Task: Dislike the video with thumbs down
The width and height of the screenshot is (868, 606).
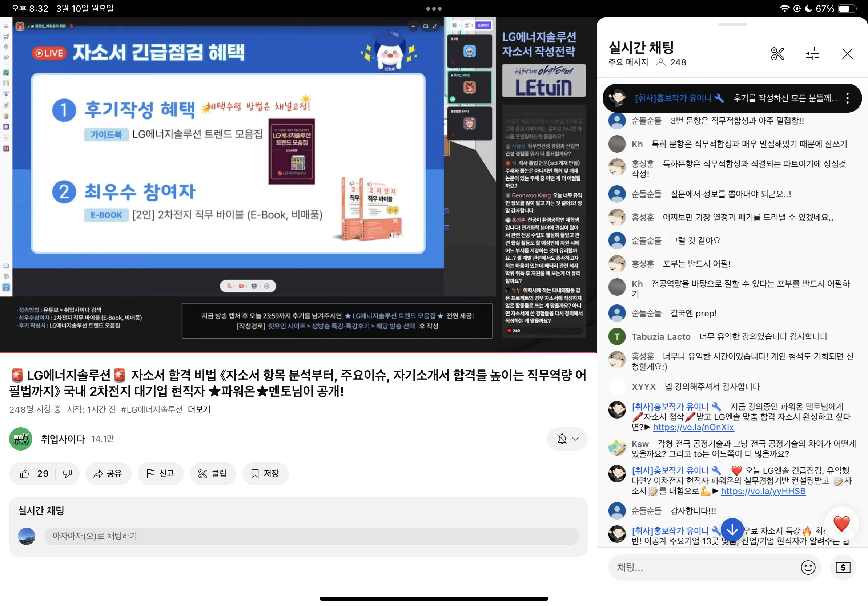Action: click(67, 473)
